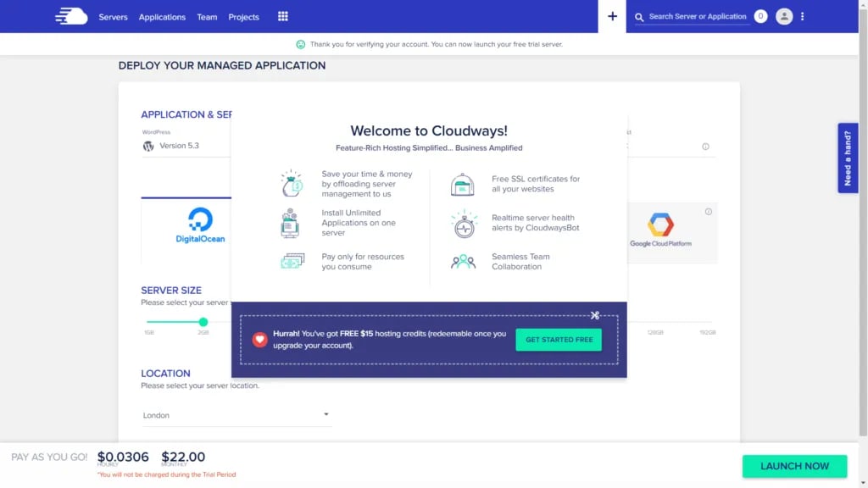Viewport: 868px width, 488px height.
Task: Open the Servers menu
Action: (x=113, y=17)
